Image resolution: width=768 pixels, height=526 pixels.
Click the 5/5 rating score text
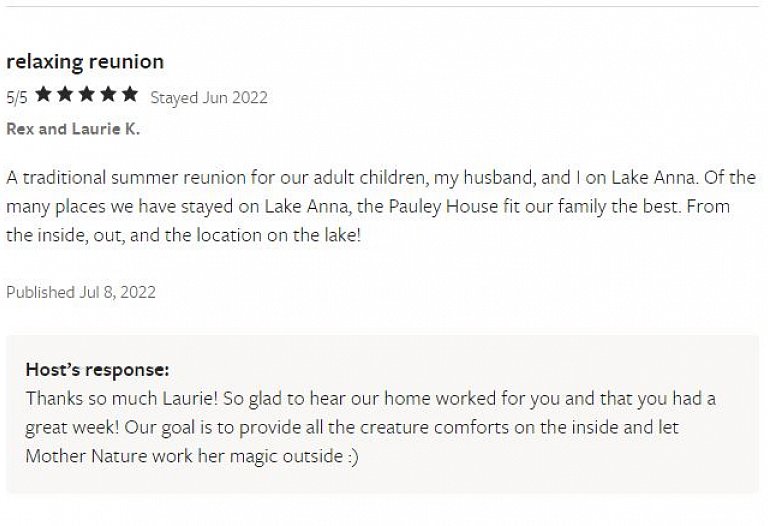(17, 97)
